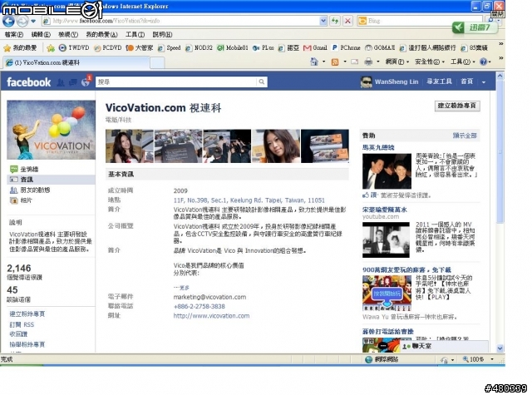
Task: Open the TWDVD favorites bookmark
Action: click(x=74, y=48)
